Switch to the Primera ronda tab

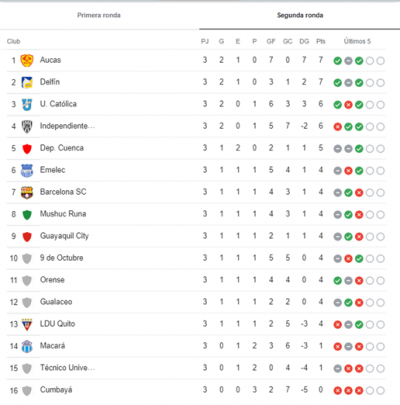(99, 15)
